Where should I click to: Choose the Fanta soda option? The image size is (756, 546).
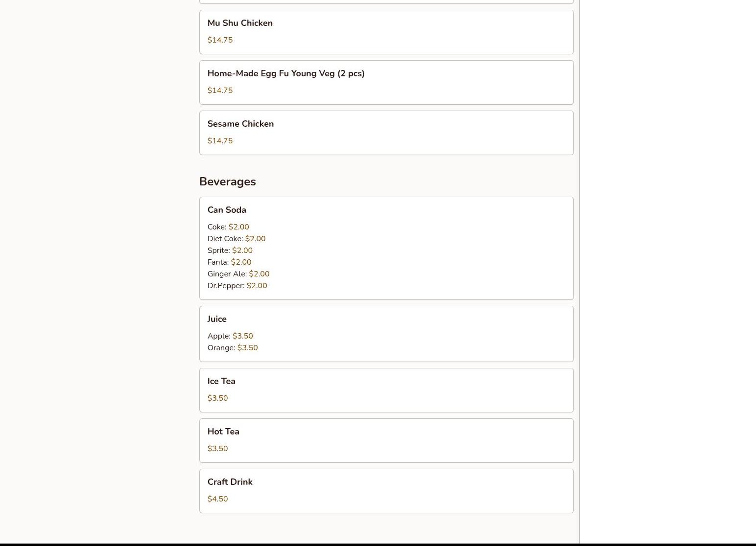(x=229, y=262)
